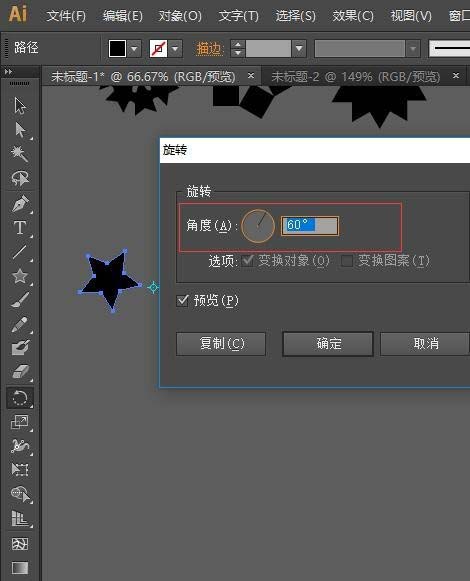This screenshot has width=470, height=581.
Task: Switch to 未标题-1 document tab
Action: pos(143,77)
